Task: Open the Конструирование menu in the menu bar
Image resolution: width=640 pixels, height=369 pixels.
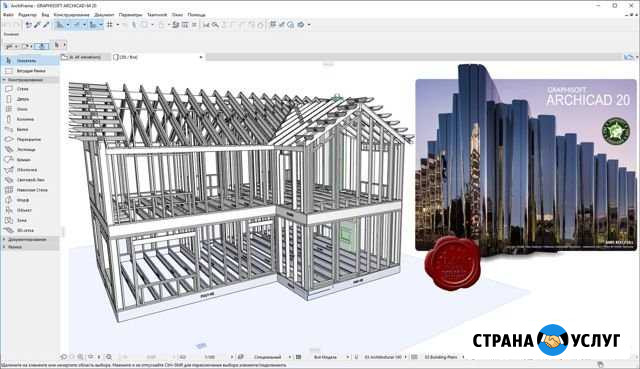Action: [x=71, y=15]
